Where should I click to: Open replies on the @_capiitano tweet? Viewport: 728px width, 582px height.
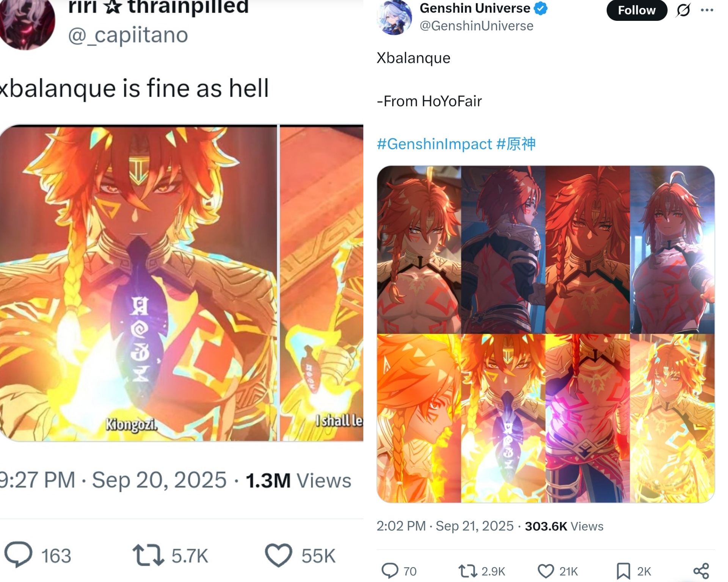[x=18, y=555]
